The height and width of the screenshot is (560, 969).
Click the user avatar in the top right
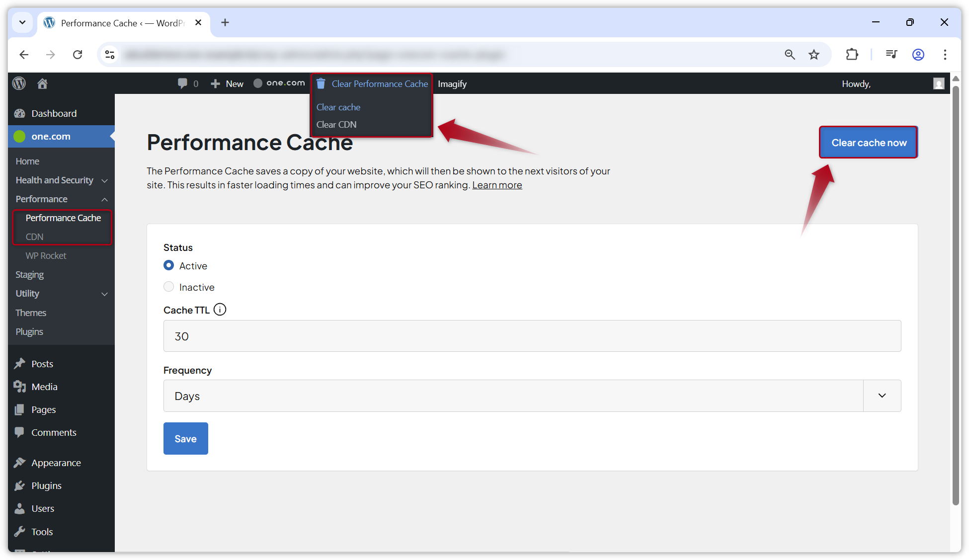pos(939,83)
